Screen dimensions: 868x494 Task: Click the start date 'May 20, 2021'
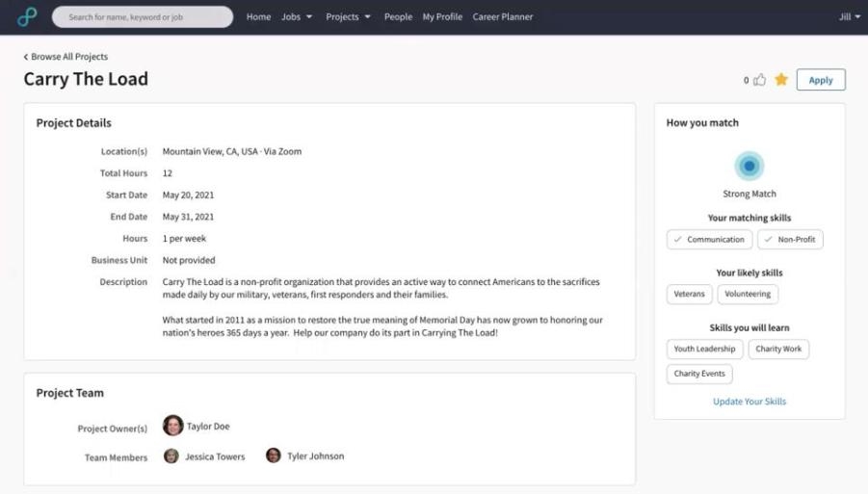click(188, 195)
